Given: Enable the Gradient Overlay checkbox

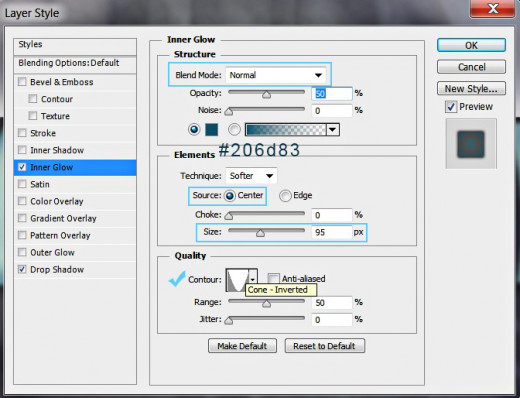Looking at the screenshot, I should click(x=22, y=218).
